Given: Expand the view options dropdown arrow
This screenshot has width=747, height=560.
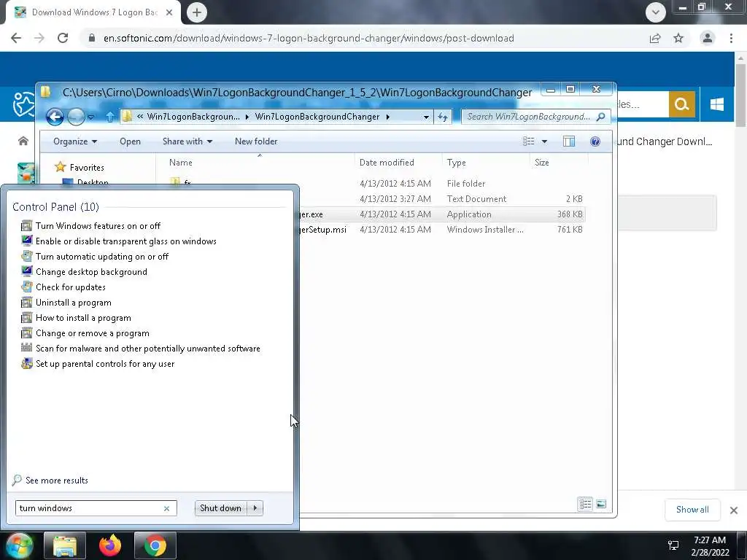Looking at the screenshot, I should [544, 141].
